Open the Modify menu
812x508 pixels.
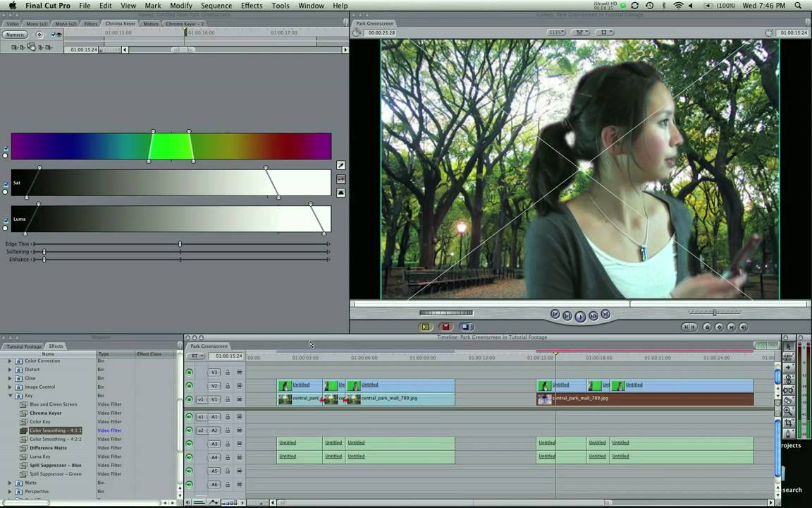pos(180,6)
